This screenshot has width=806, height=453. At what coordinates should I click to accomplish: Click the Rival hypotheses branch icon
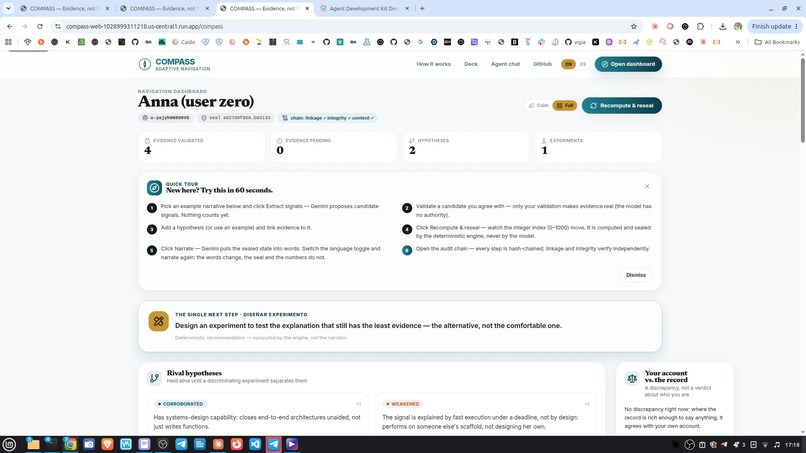click(154, 378)
